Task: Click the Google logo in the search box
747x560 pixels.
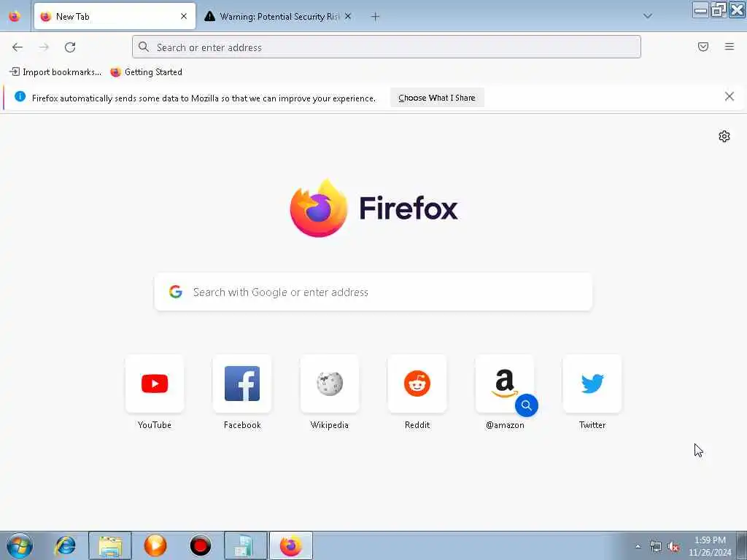Action: click(x=175, y=292)
